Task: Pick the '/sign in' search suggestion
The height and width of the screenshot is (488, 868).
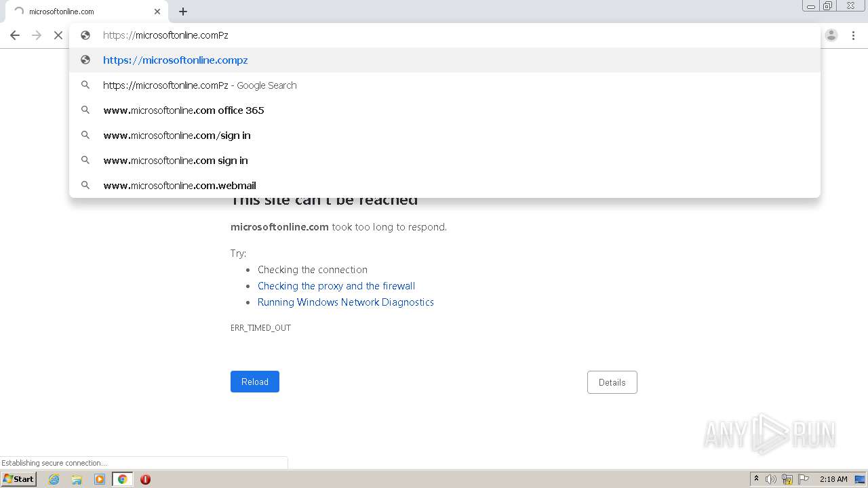Action: pyautogui.click(x=445, y=136)
